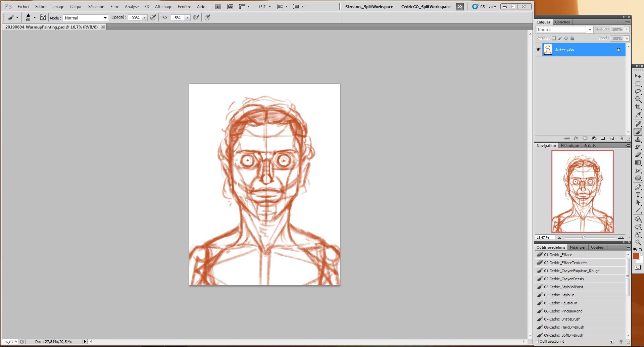Expand the brush size preset picker
The height and width of the screenshot is (347, 644).
pos(35,17)
